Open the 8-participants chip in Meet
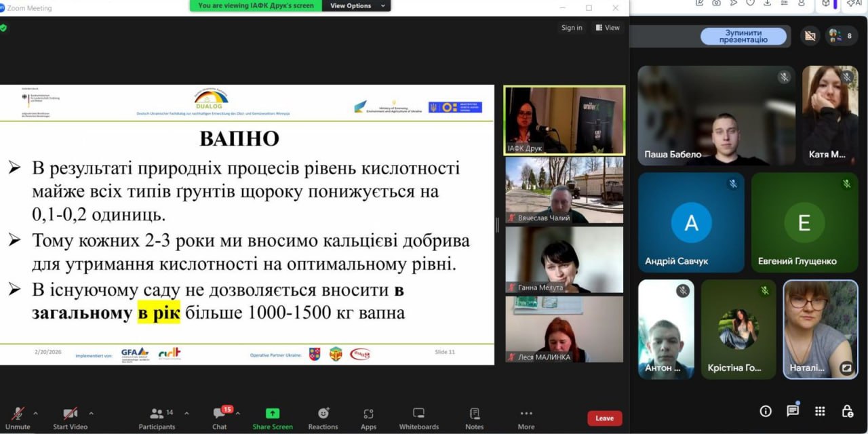Viewport: 868px width, 434px height. [x=842, y=36]
